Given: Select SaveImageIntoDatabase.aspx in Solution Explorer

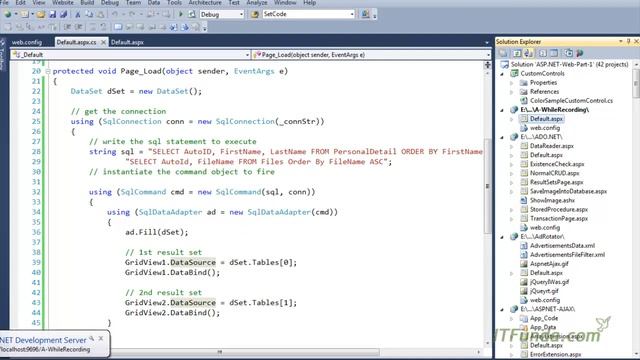Looking at the screenshot, I should coord(568,191).
